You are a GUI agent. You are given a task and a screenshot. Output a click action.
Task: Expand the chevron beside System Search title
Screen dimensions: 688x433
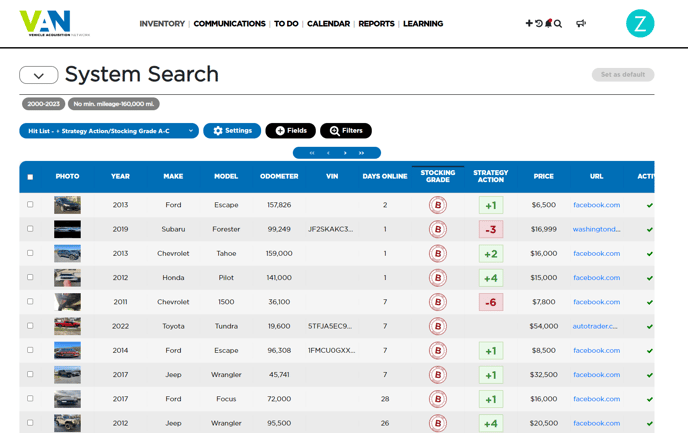coord(38,75)
